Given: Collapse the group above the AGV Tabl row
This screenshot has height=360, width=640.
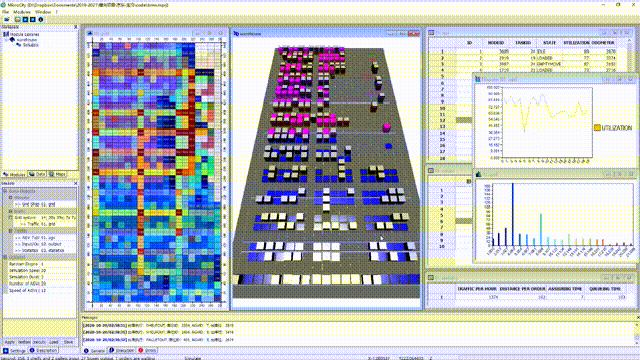Looking at the screenshot, I should click(11, 231).
